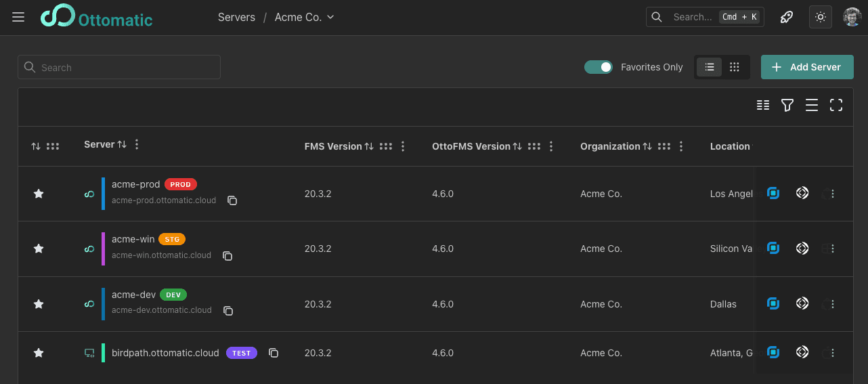Turn off Favorites Only switch
Screen dimensions: 868x384
tap(599, 67)
